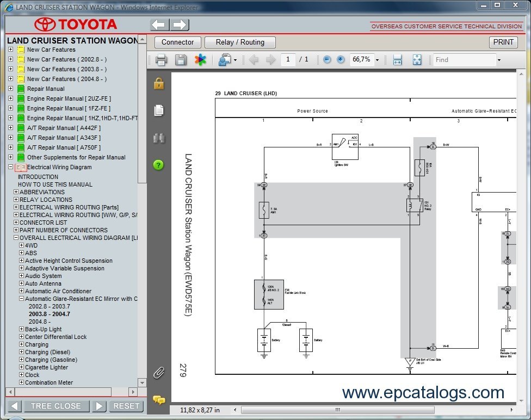Click the padlock security icon in the sidebar
This screenshot has width=531, height=420.
[159, 83]
